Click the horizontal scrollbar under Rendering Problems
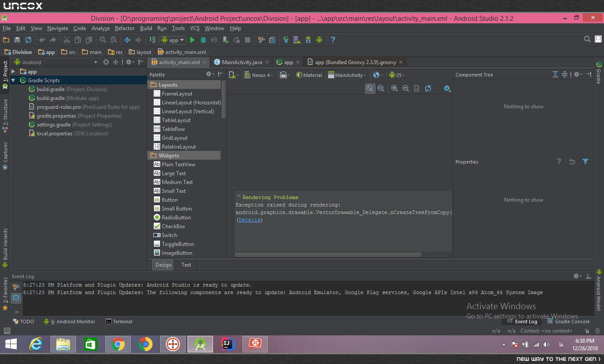 tap(328, 255)
